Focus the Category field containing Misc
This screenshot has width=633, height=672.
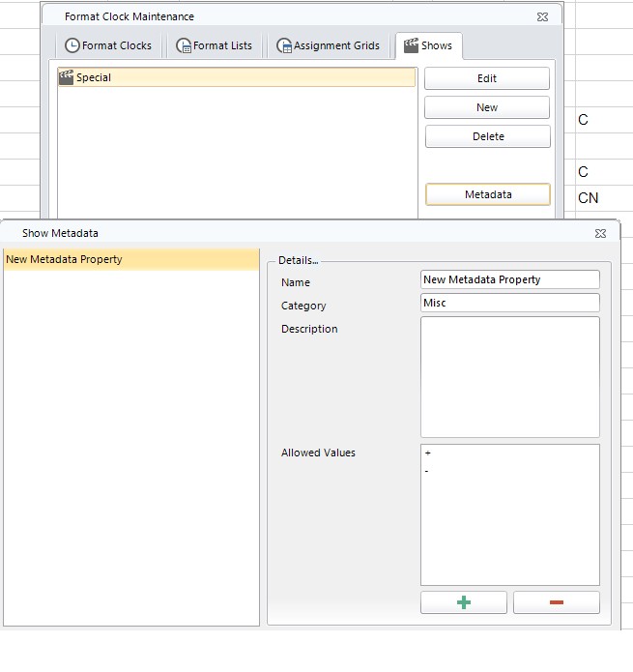[x=509, y=303]
